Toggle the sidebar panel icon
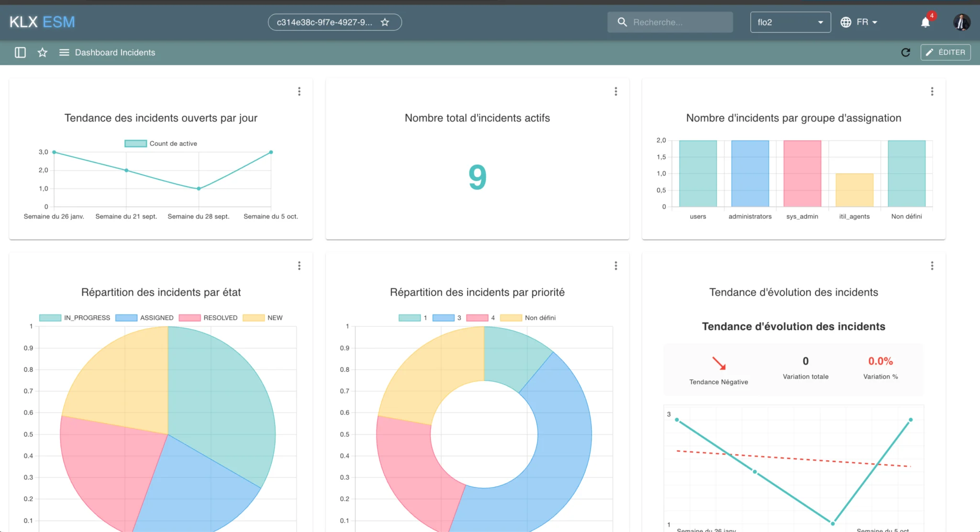Screen dimensions: 980x532 click(20, 53)
